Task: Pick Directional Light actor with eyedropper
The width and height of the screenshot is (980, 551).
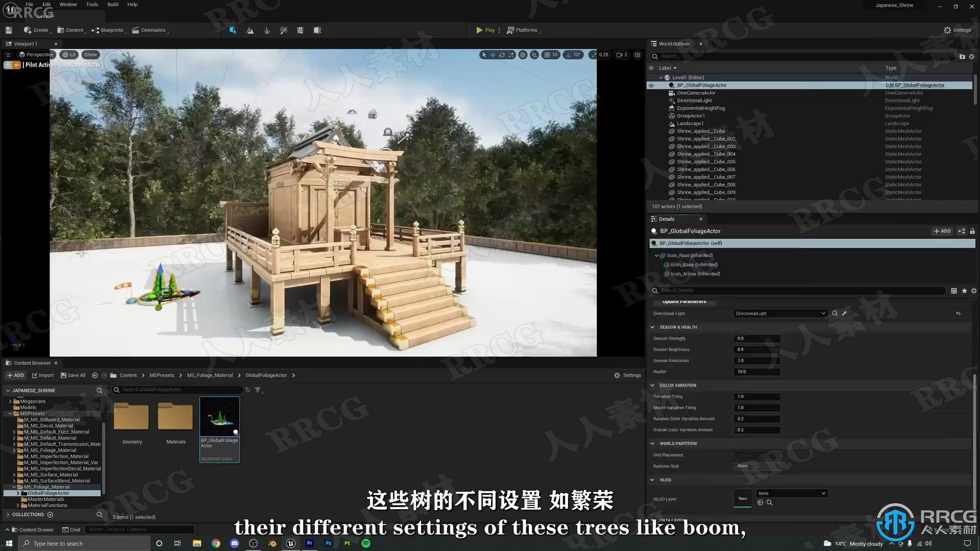Action: point(845,313)
